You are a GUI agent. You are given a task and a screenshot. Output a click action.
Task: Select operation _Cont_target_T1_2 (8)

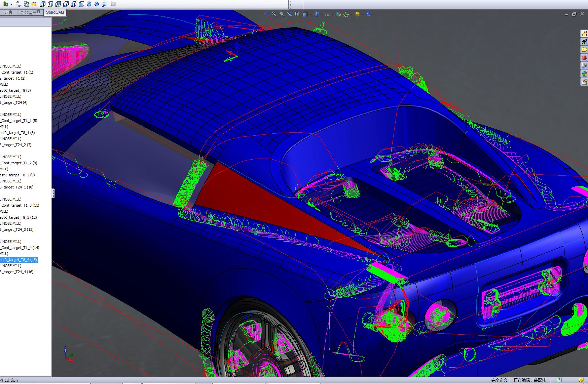(x=19, y=163)
